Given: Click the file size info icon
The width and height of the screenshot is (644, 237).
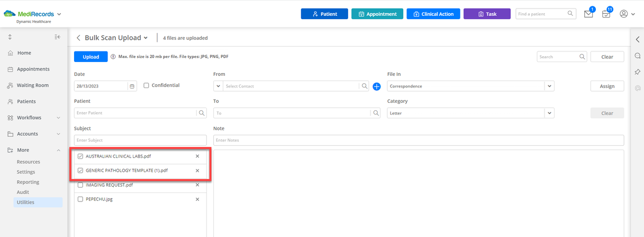Looking at the screenshot, I should [113, 57].
